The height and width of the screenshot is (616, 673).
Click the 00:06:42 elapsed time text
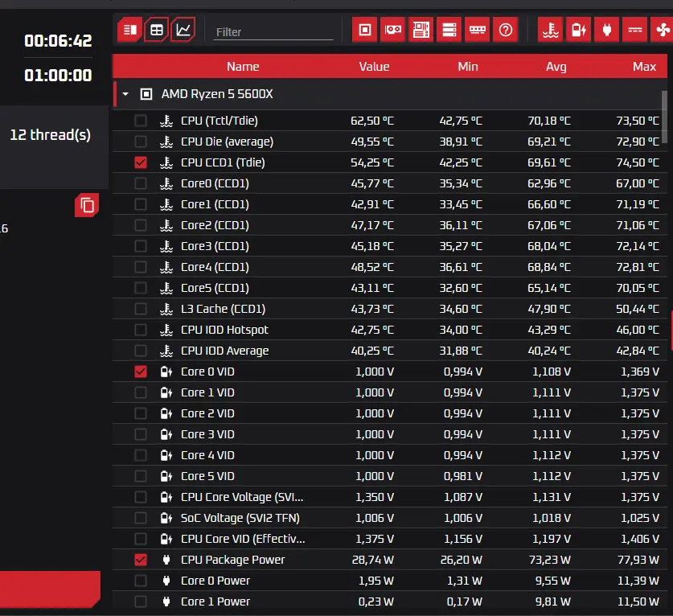pos(58,41)
